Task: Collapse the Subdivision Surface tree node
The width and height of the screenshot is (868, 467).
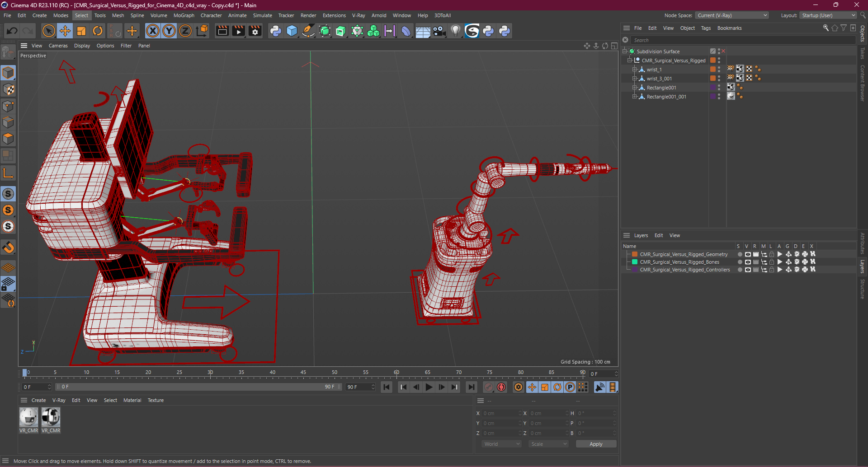Action: 625,51
